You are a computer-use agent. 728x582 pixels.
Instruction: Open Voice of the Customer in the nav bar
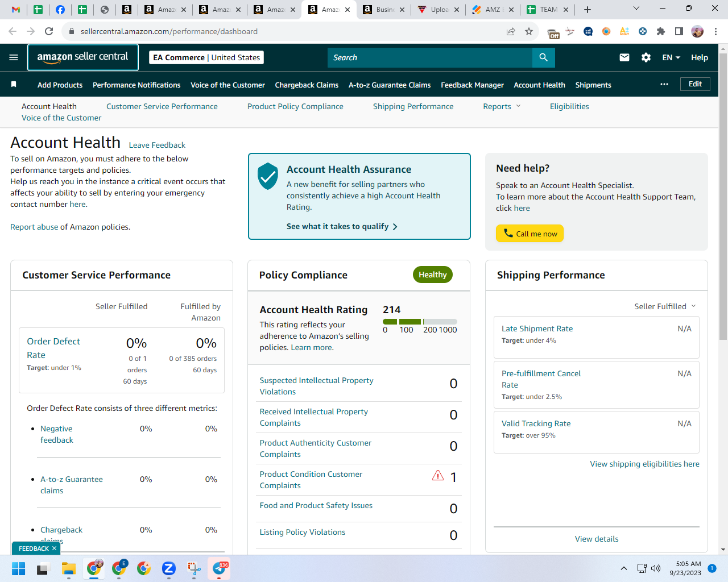(227, 85)
